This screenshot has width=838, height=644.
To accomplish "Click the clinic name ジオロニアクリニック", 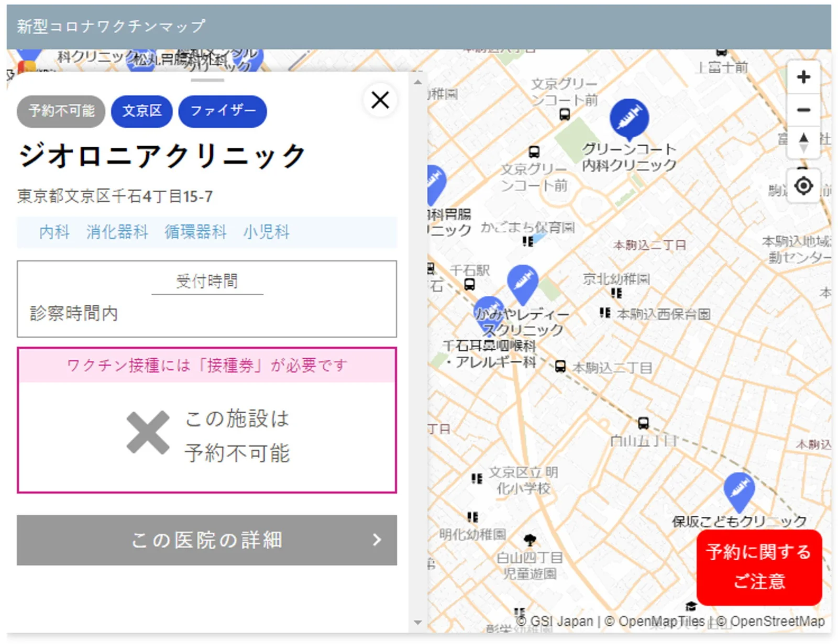I will pos(162,156).
